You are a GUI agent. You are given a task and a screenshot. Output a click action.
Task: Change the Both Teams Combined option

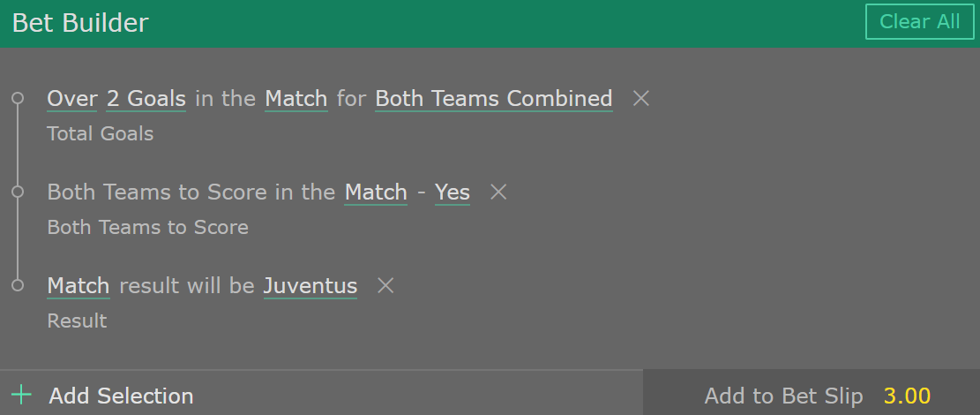[x=494, y=99]
